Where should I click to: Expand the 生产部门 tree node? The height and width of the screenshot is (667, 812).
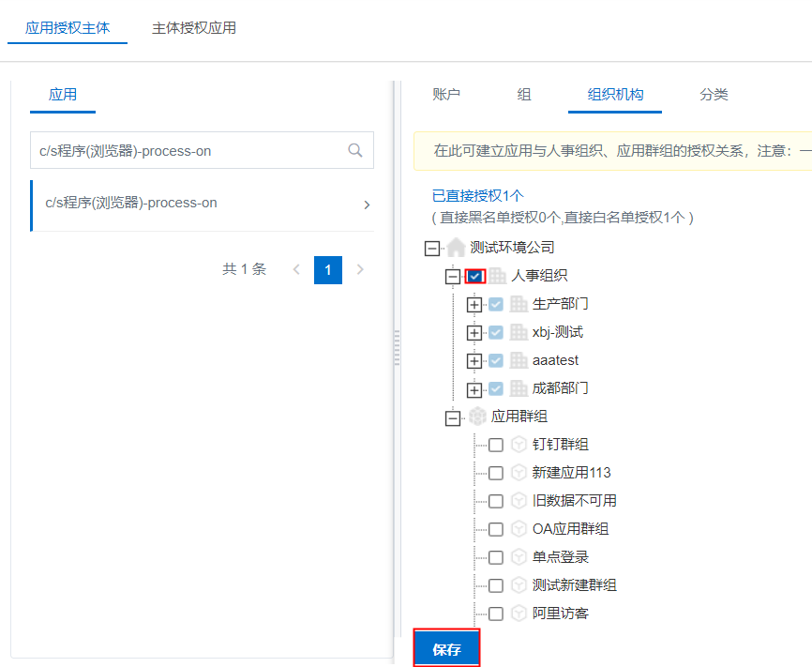click(x=474, y=305)
